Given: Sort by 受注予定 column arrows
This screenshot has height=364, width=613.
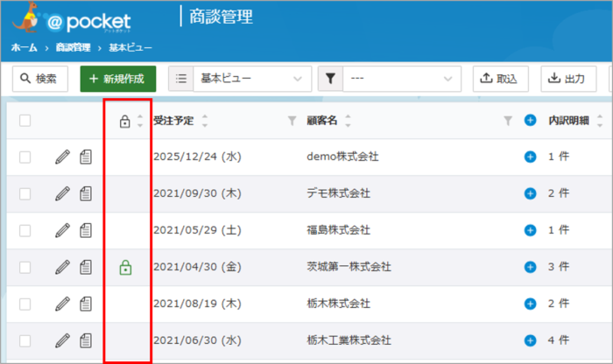Looking at the screenshot, I should [x=205, y=121].
